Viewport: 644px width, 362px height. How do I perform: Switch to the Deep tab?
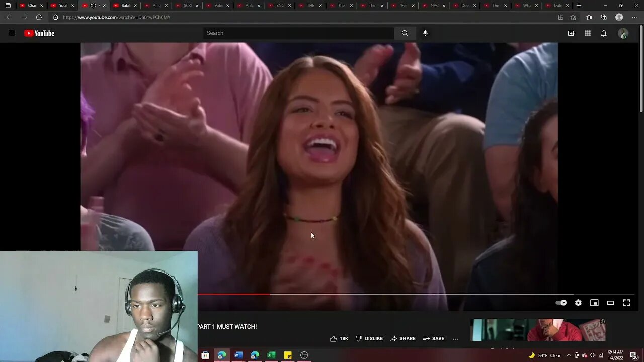click(465, 6)
